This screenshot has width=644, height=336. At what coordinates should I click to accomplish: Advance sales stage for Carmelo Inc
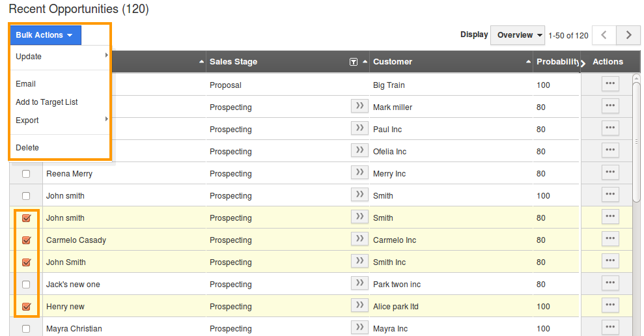[x=359, y=239]
